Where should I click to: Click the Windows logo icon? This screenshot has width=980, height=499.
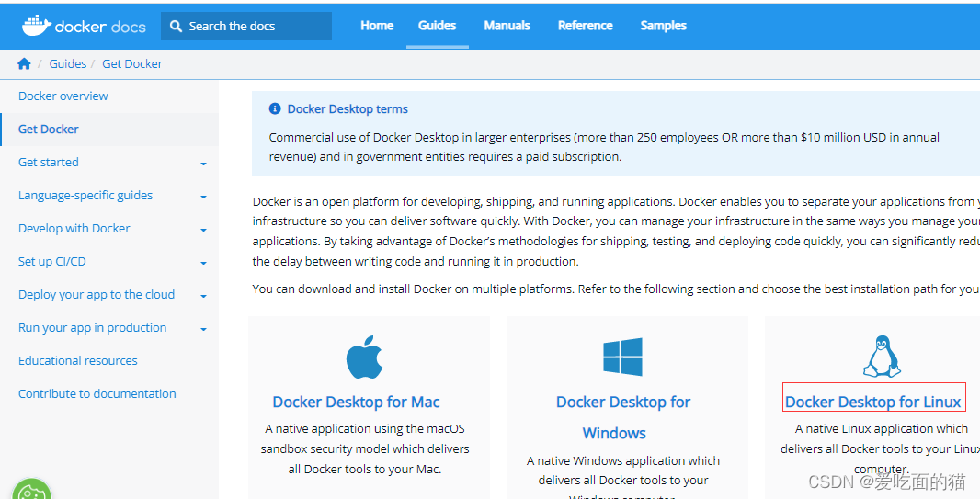[622, 357]
